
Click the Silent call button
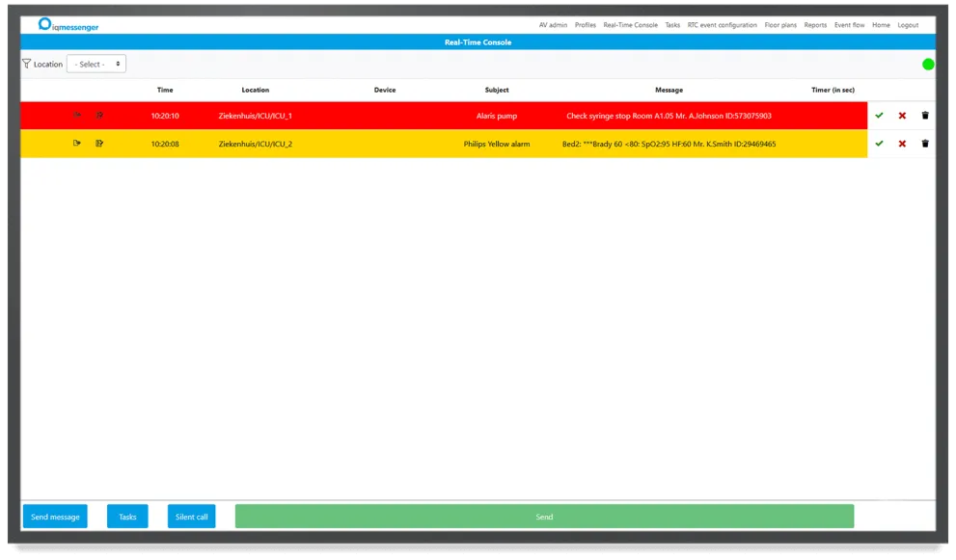click(x=191, y=517)
